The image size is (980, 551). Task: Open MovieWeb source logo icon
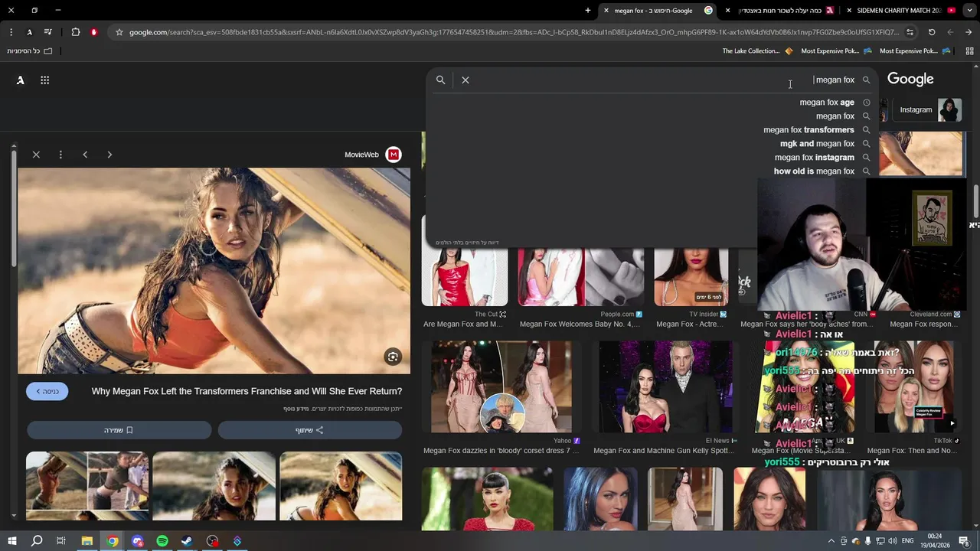point(394,155)
